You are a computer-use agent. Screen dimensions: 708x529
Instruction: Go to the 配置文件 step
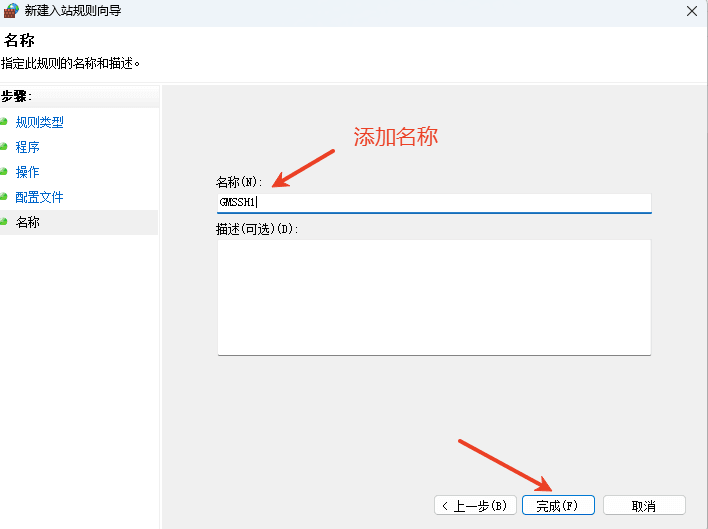click(39, 197)
